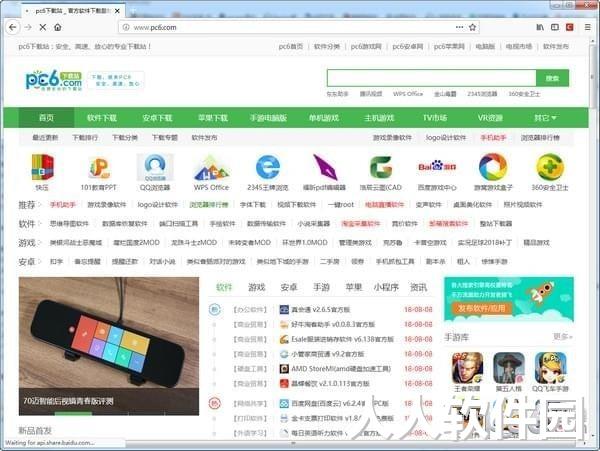Click the red extension icon in toolbar
Viewport: 600px width, 451px height.
[570, 27]
